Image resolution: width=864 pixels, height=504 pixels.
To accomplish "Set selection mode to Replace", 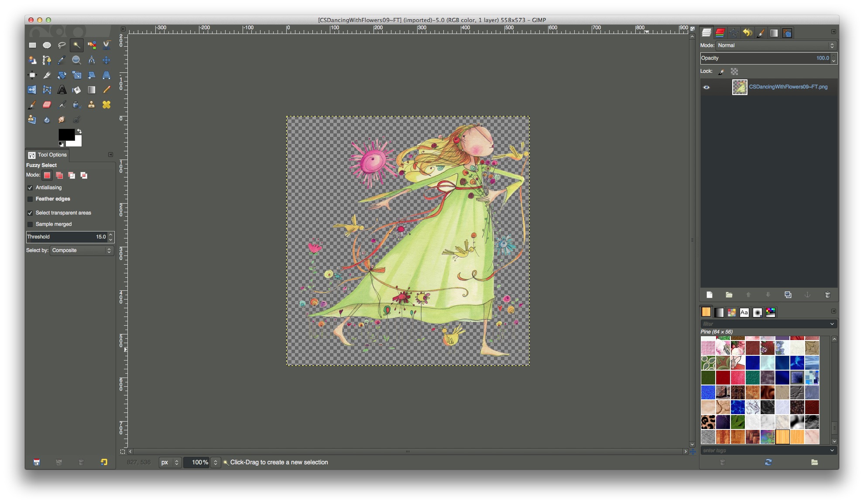I will click(47, 175).
